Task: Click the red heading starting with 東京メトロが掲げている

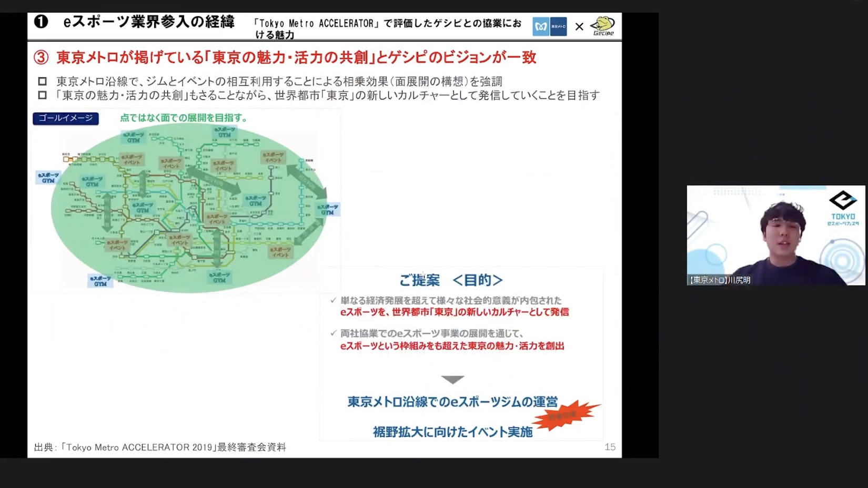Action: [296, 57]
